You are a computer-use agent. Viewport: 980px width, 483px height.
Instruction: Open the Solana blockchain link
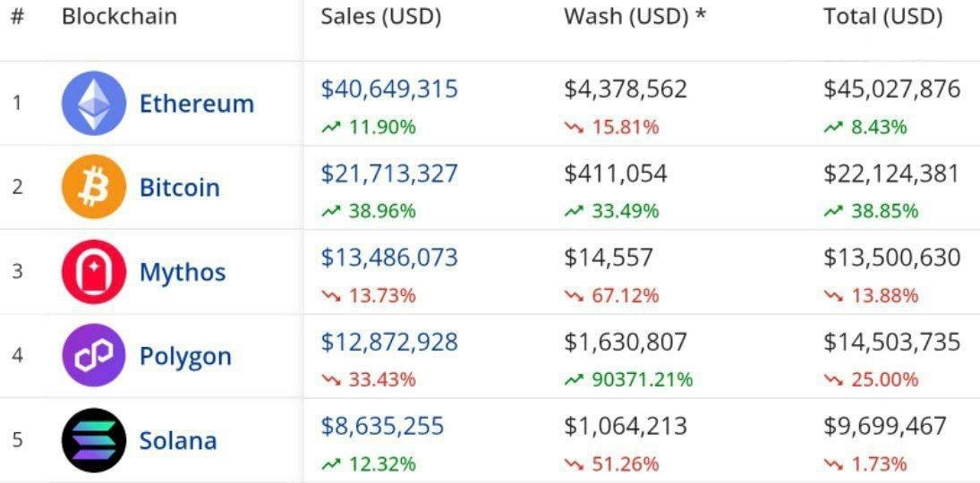point(178,440)
